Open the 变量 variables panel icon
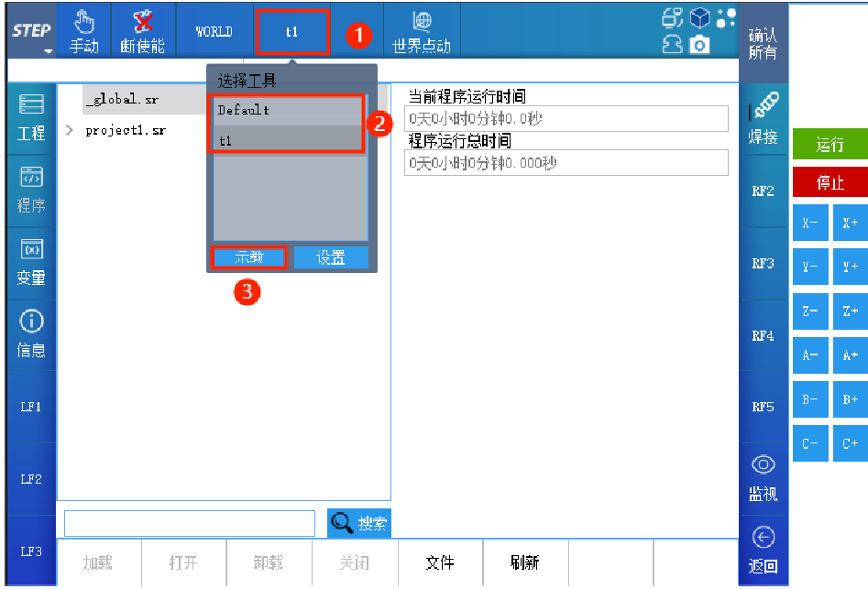 click(31, 262)
